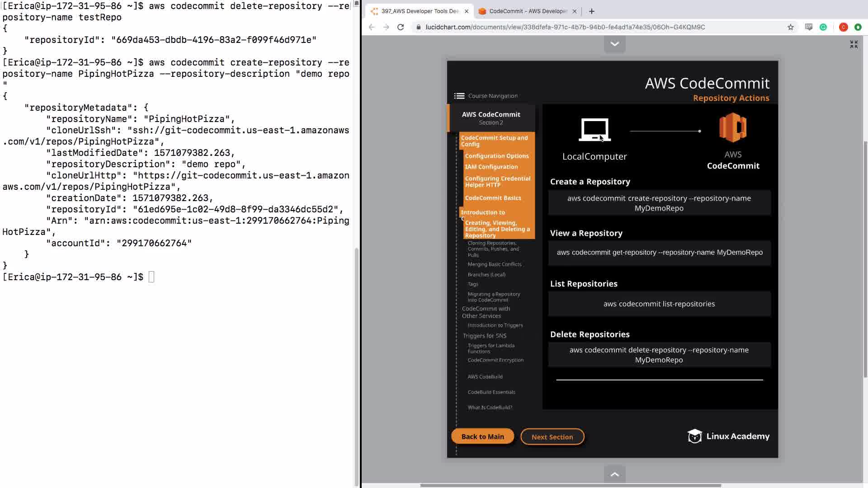Click the browser page vertical scrollbar

tap(865, 258)
